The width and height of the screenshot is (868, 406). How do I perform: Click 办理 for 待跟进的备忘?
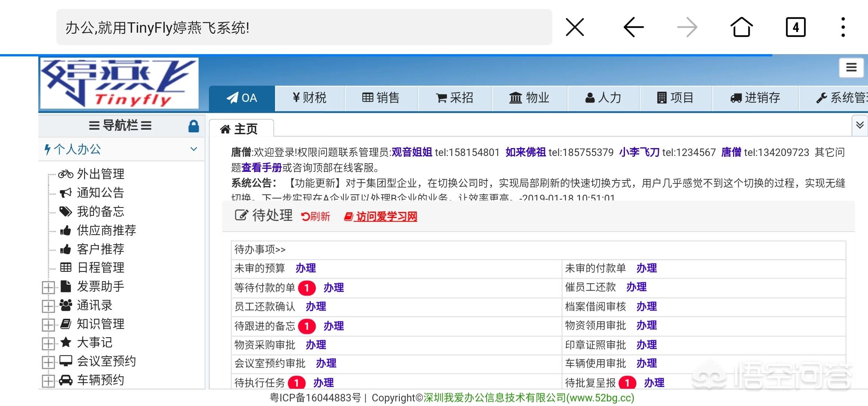pyautogui.click(x=334, y=326)
